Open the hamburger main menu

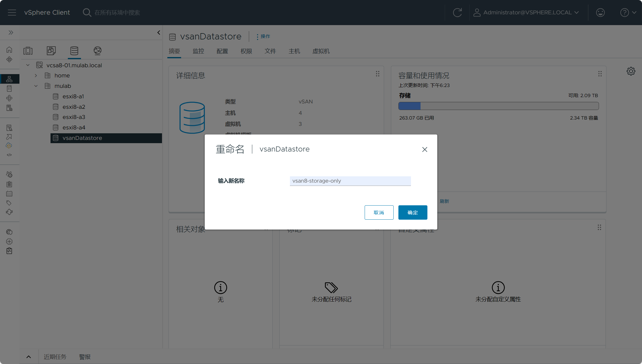click(x=12, y=13)
